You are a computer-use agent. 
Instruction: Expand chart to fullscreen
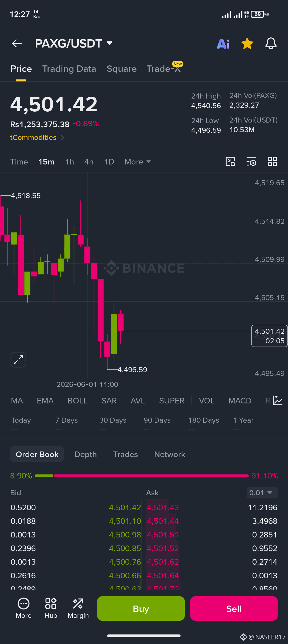18,360
